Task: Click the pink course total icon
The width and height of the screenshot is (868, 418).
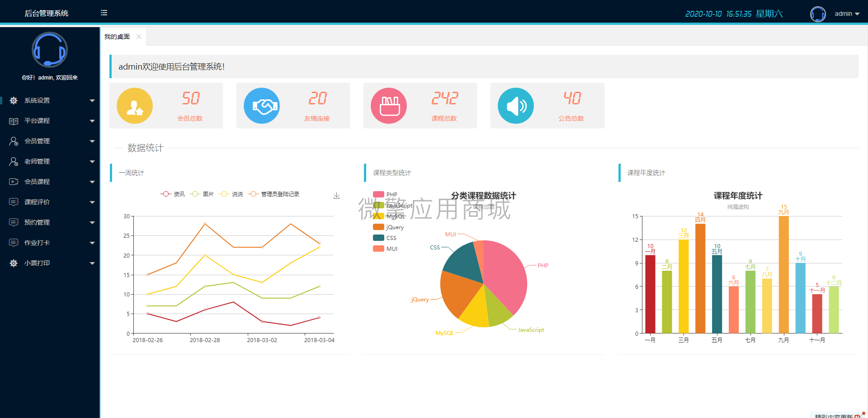Action: click(389, 106)
